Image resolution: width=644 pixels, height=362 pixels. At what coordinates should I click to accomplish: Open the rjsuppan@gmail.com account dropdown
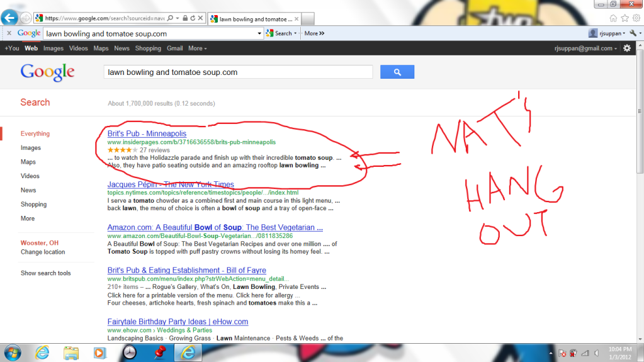click(x=584, y=48)
